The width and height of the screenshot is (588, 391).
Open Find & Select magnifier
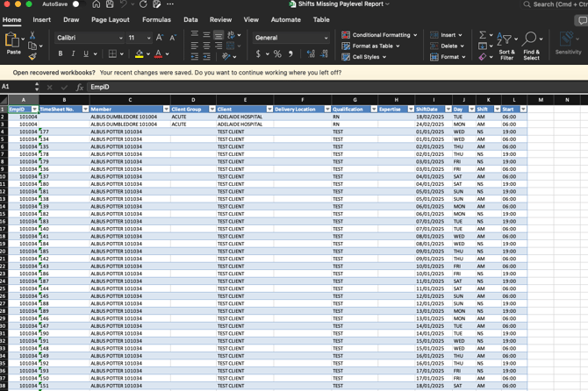[x=531, y=46]
